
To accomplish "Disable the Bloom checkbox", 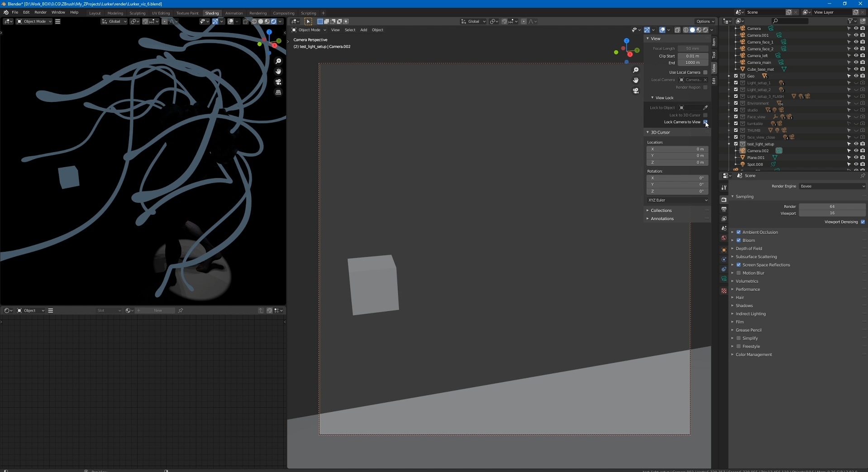I will click(x=739, y=241).
